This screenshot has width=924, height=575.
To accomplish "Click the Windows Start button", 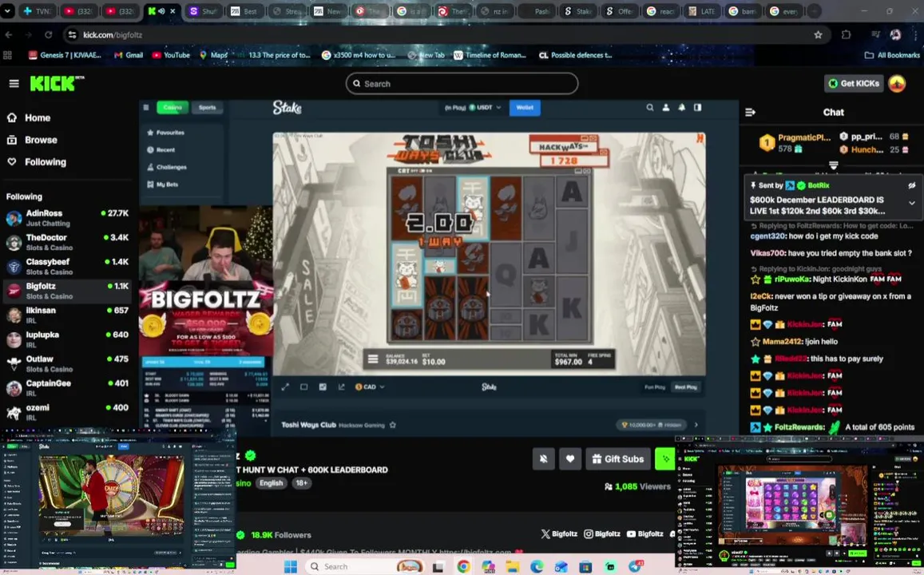I will [x=291, y=567].
